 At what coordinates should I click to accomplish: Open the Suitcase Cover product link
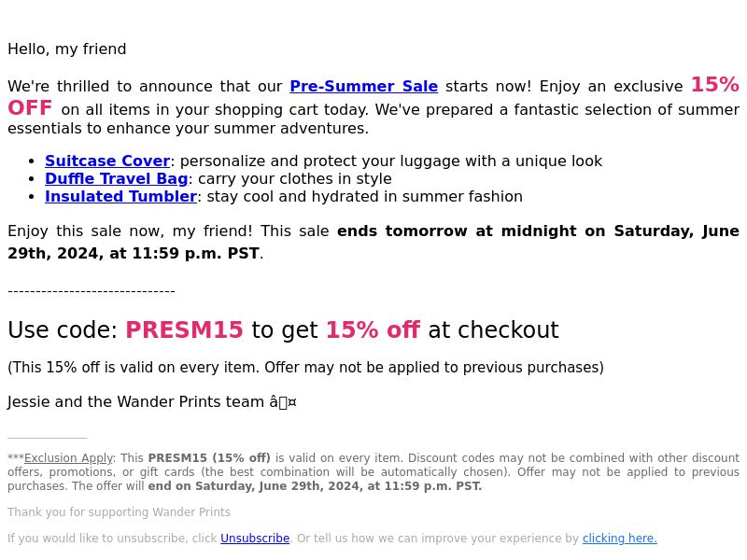click(x=107, y=161)
